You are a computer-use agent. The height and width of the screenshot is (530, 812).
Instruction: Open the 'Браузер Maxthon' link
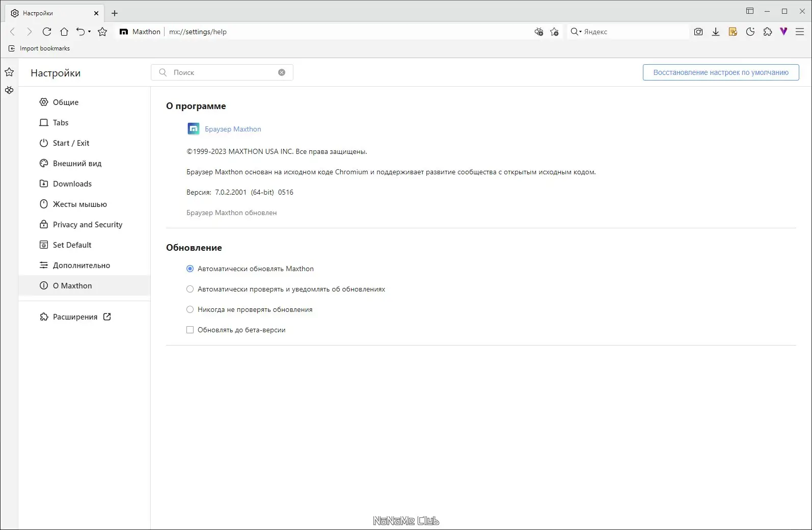click(233, 129)
